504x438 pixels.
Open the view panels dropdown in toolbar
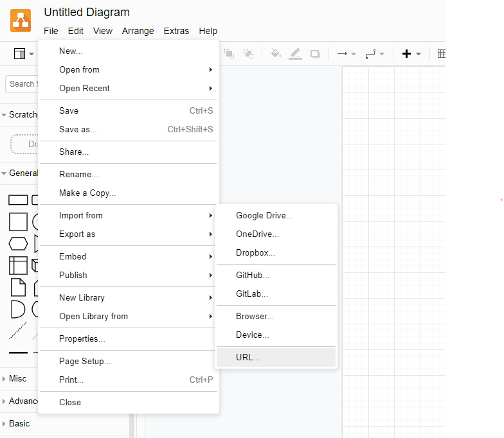pos(24,54)
